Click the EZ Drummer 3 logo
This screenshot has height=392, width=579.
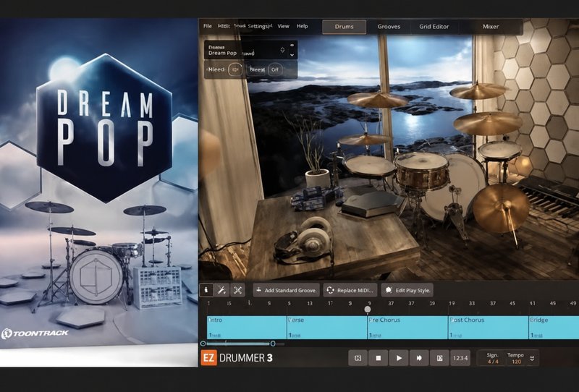pos(237,358)
